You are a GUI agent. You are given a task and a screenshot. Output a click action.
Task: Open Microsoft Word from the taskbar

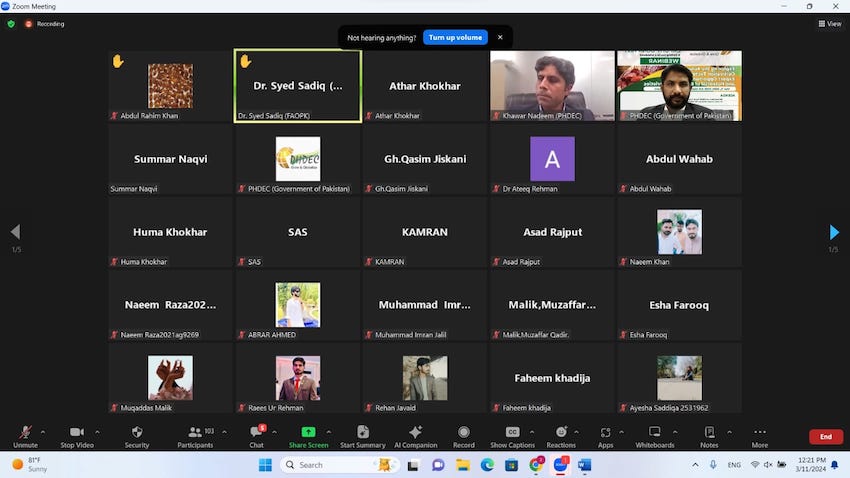click(585, 465)
